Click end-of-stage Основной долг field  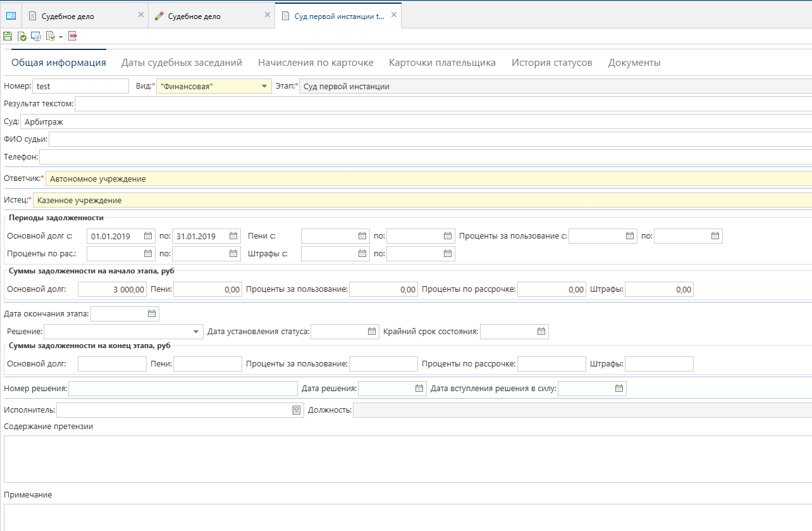pyautogui.click(x=113, y=364)
